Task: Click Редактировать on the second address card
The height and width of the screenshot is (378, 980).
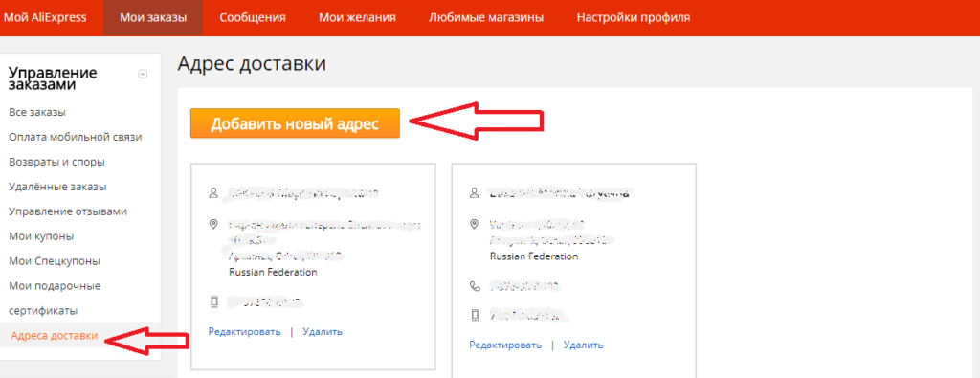Action: (505, 345)
